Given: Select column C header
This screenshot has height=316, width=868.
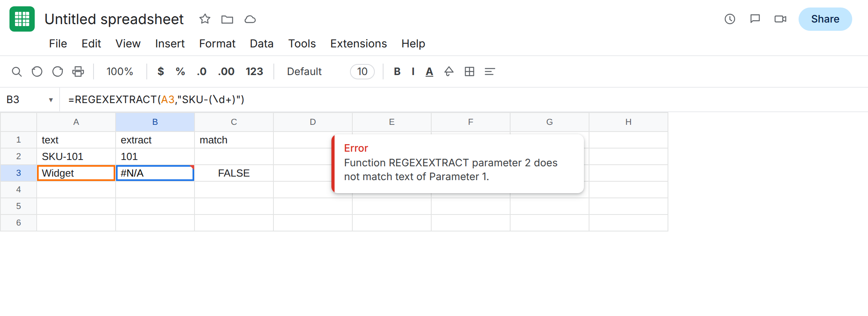Looking at the screenshot, I should [234, 122].
